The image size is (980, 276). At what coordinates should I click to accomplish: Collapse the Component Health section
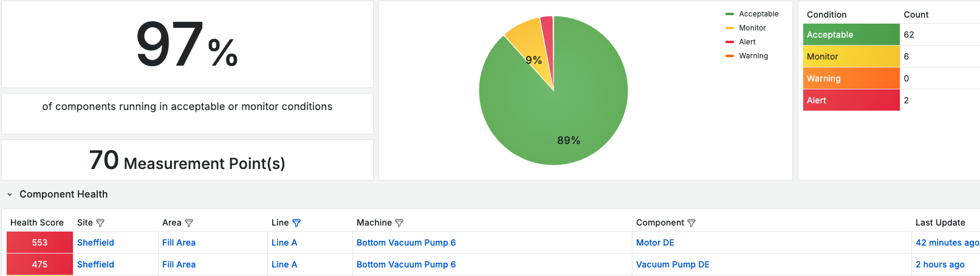tap(10, 195)
